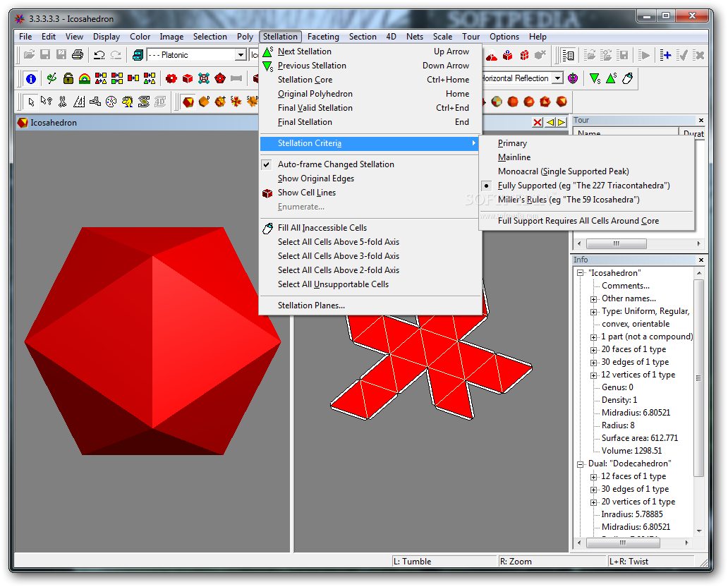Click the blue Info icon
Viewport: 728px width, 587px height.
click(x=31, y=78)
